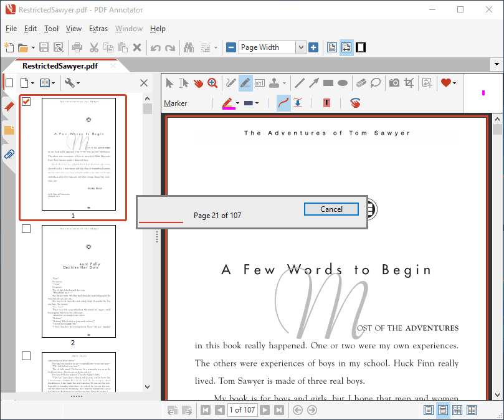
Task: Open the Page Width zoom dropdown
Action: point(301,47)
